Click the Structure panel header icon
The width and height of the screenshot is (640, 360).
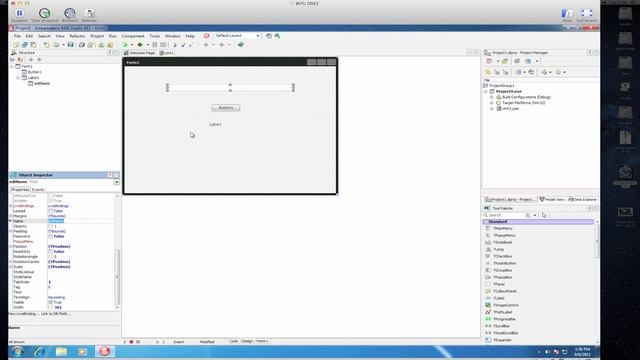[x=14, y=53]
